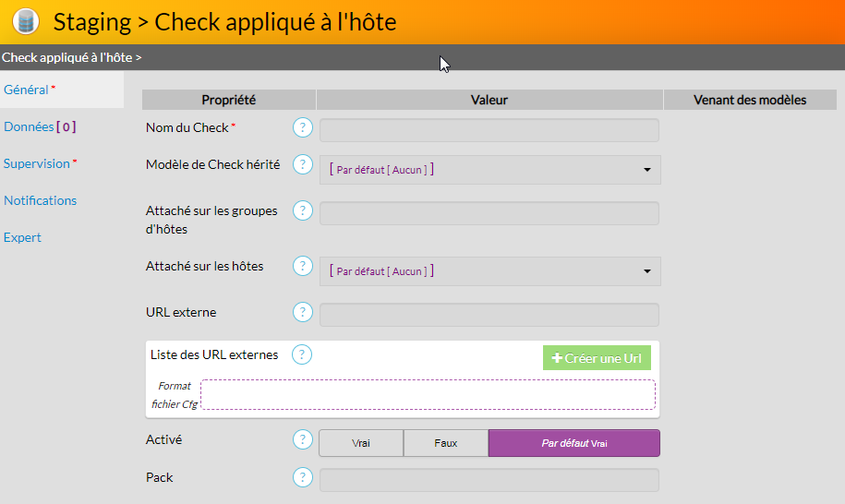The image size is (845, 504).
Task: Select Par défaut Vrai for Activé
Action: pos(573,443)
